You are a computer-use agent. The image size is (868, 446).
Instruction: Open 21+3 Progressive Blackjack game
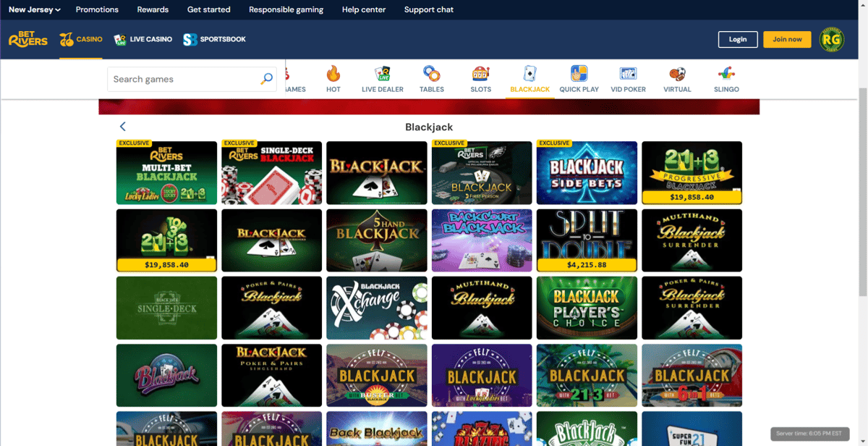pyautogui.click(x=692, y=173)
